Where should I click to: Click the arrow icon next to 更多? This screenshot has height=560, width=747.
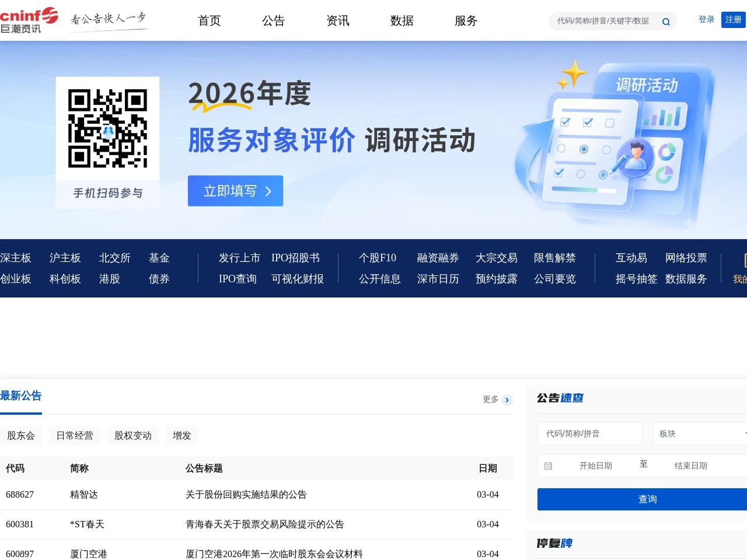click(x=507, y=400)
